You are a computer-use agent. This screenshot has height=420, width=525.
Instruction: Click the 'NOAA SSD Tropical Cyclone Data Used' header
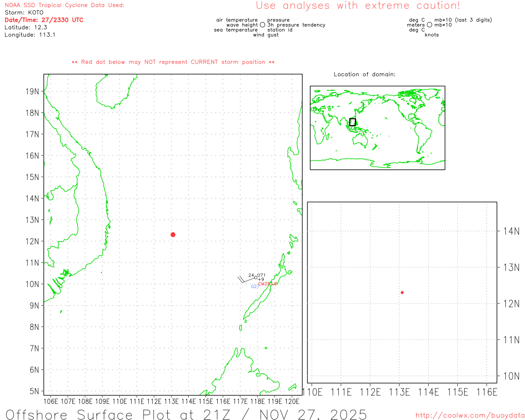point(64,5)
